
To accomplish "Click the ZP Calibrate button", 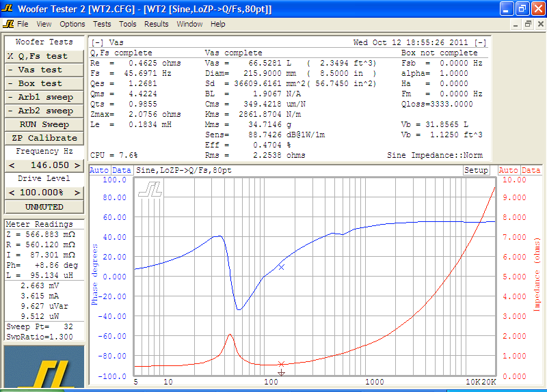I will [44, 138].
